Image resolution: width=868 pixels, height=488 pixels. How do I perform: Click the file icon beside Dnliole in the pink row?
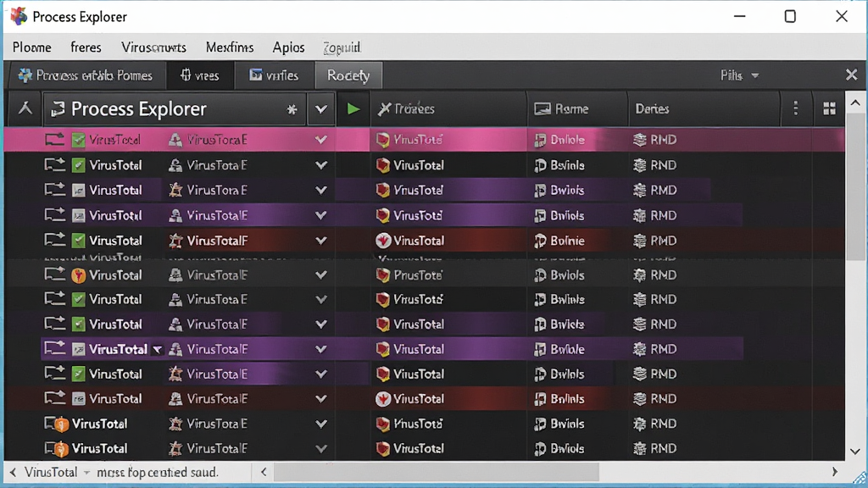point(540,140)
